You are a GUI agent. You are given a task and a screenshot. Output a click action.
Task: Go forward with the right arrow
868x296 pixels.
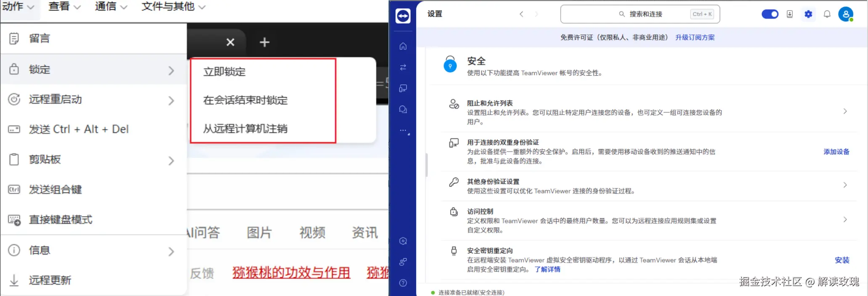pyautogui.click(x=536, y=14)
